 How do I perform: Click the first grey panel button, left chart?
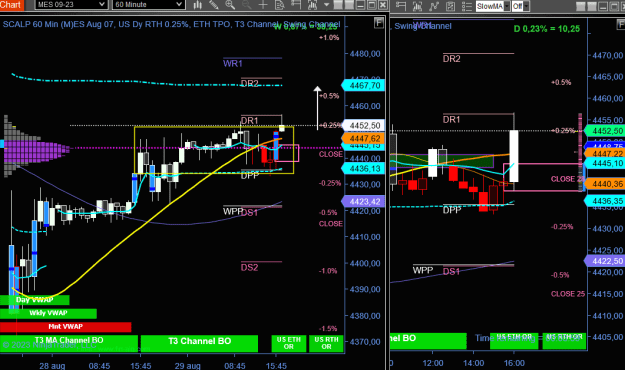pyautogui.click(x=338, y=5)
